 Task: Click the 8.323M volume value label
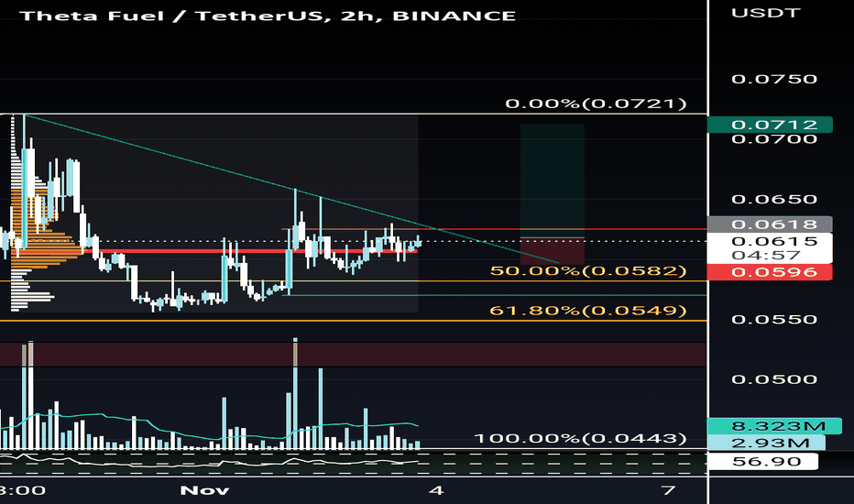(x=774, y=425)
